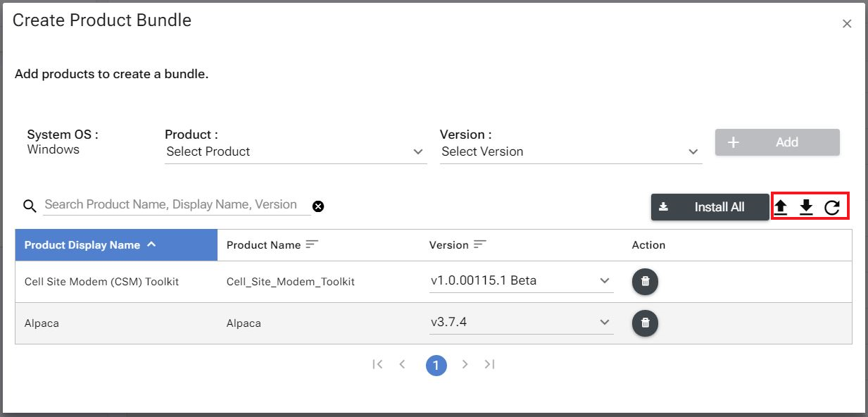This screenshot has height=417, width=868.
Task: Click the download bundle icon
Action: tap(806, 207)
